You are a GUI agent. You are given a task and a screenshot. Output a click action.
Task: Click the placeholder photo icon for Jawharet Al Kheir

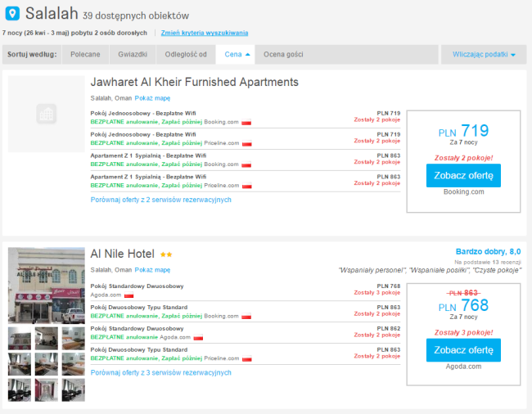tap(47, 114)
